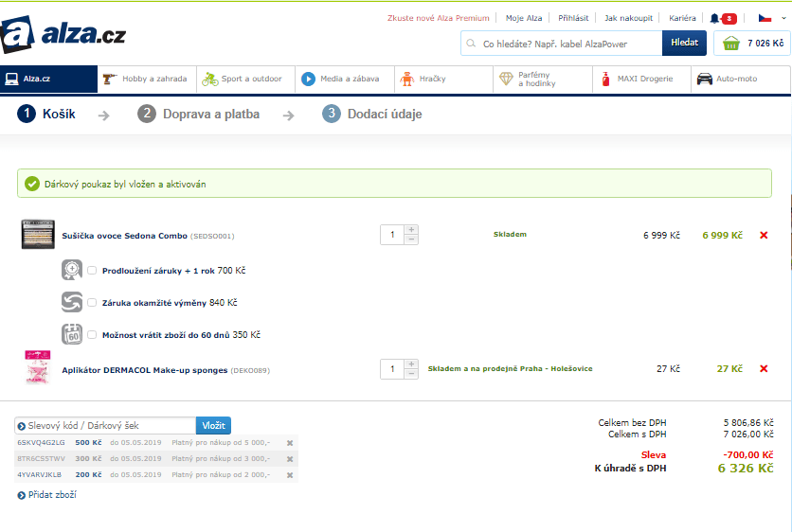Open the Czech flag language selector
792x532 pixels.
click(765, 18)
